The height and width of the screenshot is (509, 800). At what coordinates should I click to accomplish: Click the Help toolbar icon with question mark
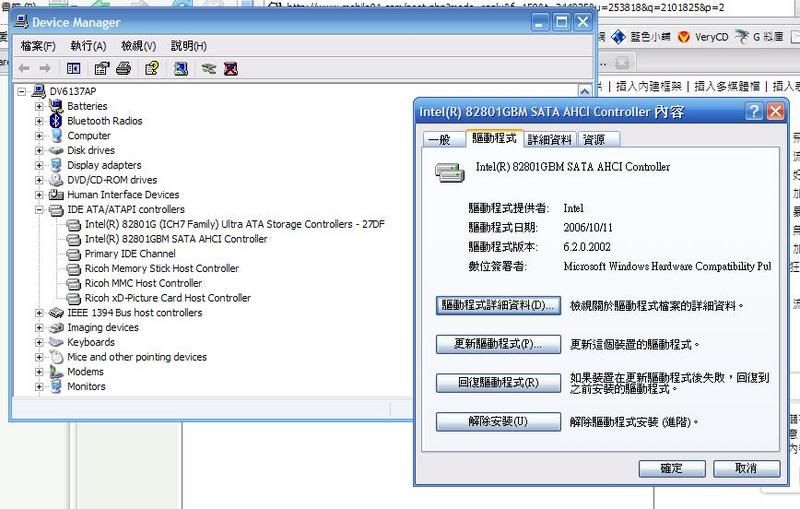pos(151,69)
